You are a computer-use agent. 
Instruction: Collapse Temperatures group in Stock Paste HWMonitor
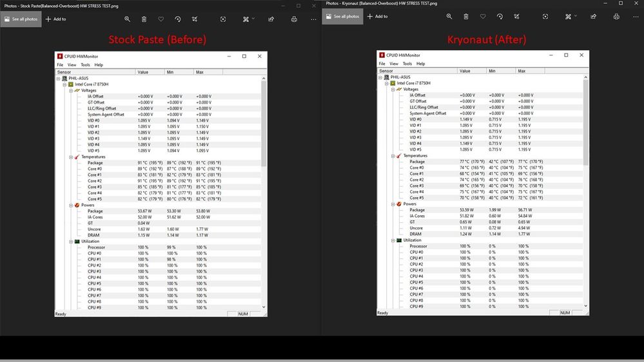[x=71, y=157]
